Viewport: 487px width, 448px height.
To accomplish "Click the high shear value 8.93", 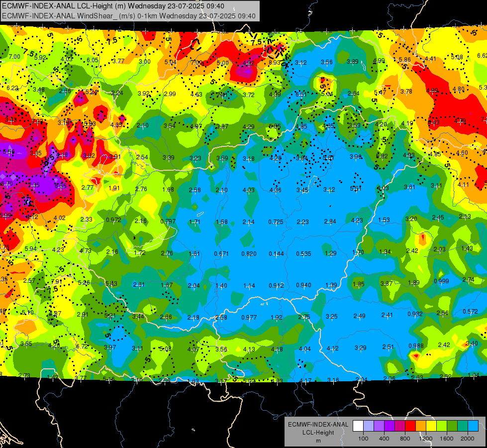I will tap(275, 63).
